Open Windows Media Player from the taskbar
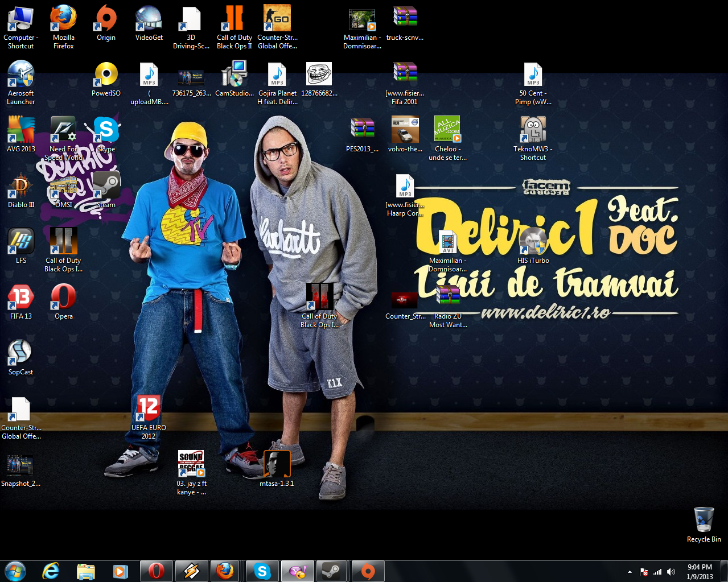 tap(120, 571)
